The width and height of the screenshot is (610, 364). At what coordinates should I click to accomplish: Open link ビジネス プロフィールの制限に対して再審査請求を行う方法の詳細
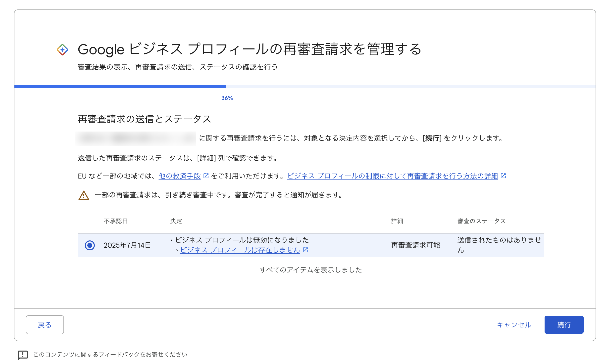pos(392,176)
